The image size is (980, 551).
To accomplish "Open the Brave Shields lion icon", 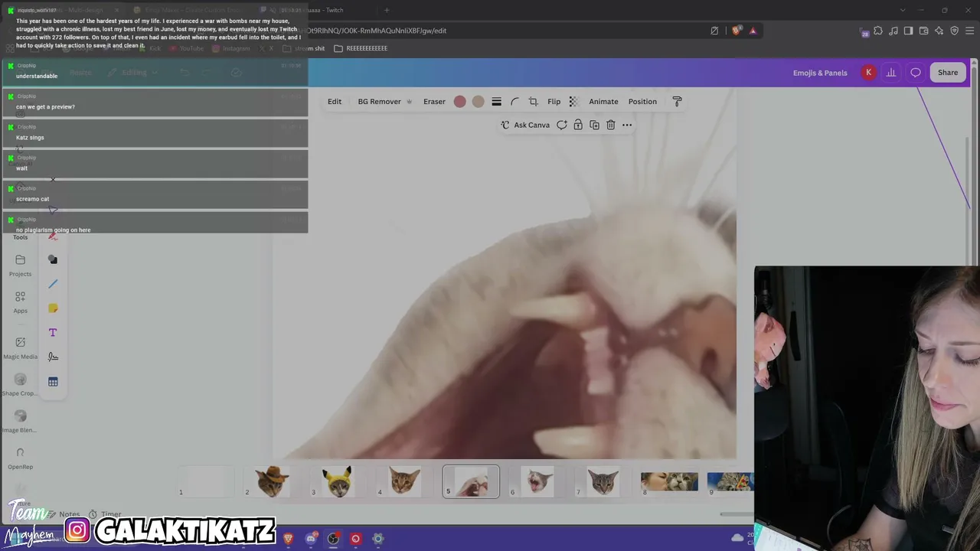I will 737,31.
